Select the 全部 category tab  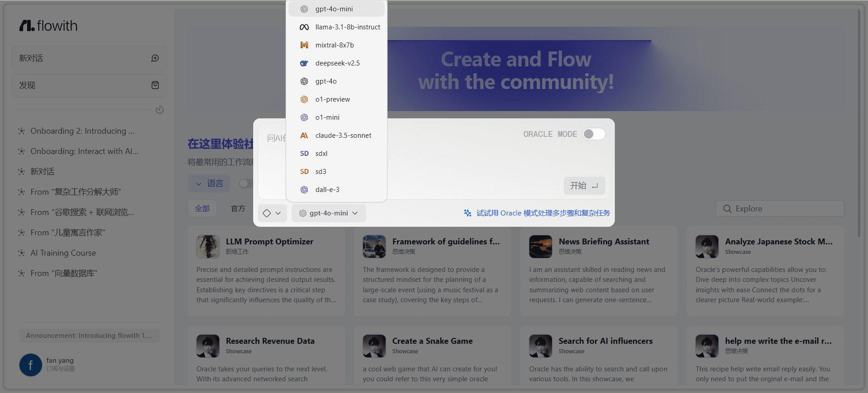click(203, 209)
